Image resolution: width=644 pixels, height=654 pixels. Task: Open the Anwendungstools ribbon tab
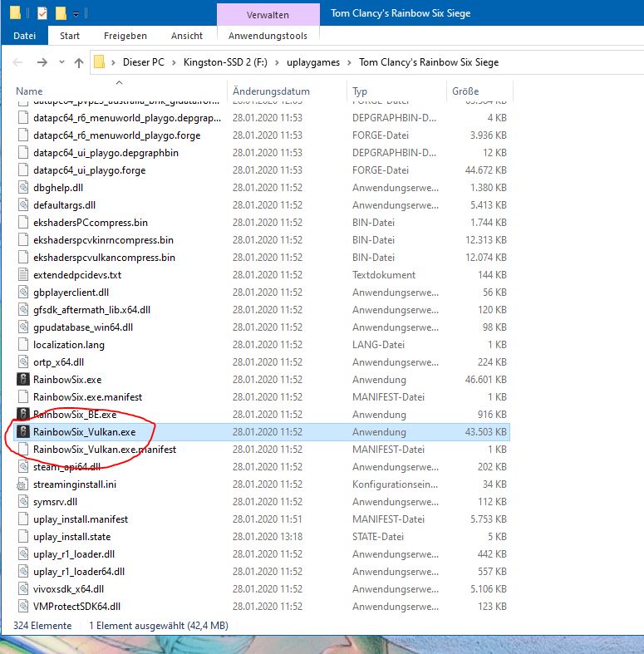268,36
